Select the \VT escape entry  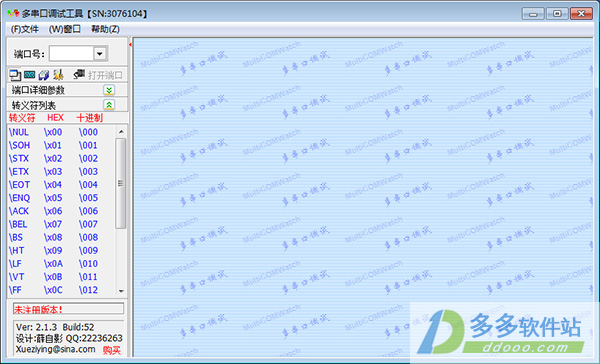(16, 277)
